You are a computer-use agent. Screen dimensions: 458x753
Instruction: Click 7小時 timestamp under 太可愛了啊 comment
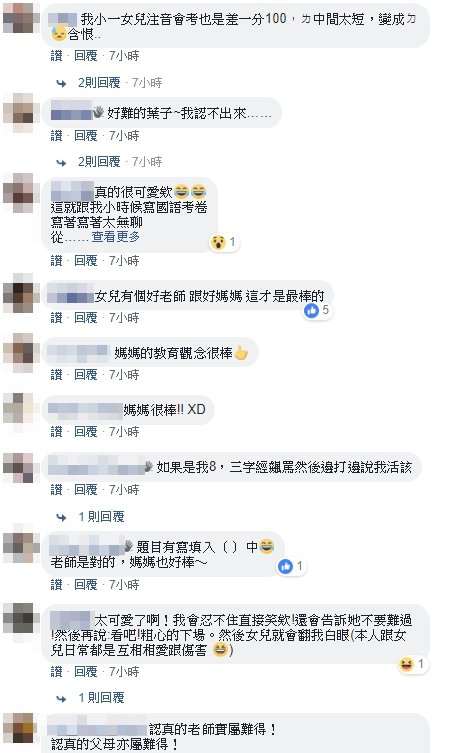click(x=124, y=671)
